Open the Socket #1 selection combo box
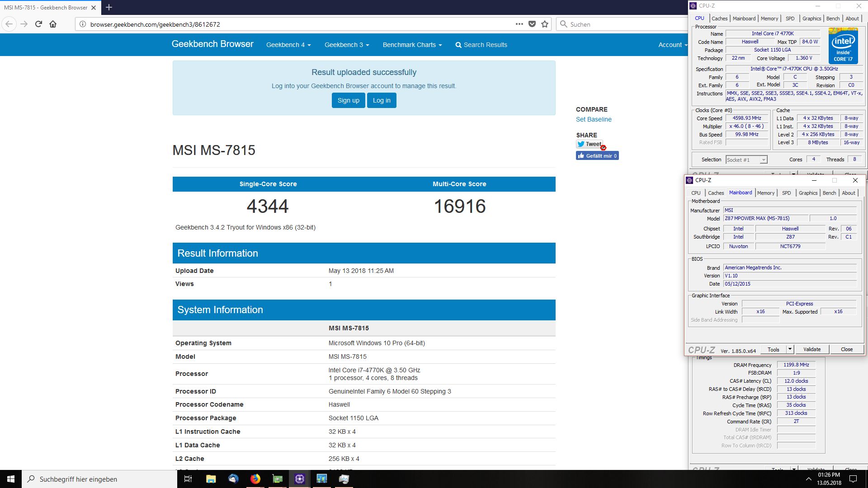868x488 pixels. tap(746, 160)
